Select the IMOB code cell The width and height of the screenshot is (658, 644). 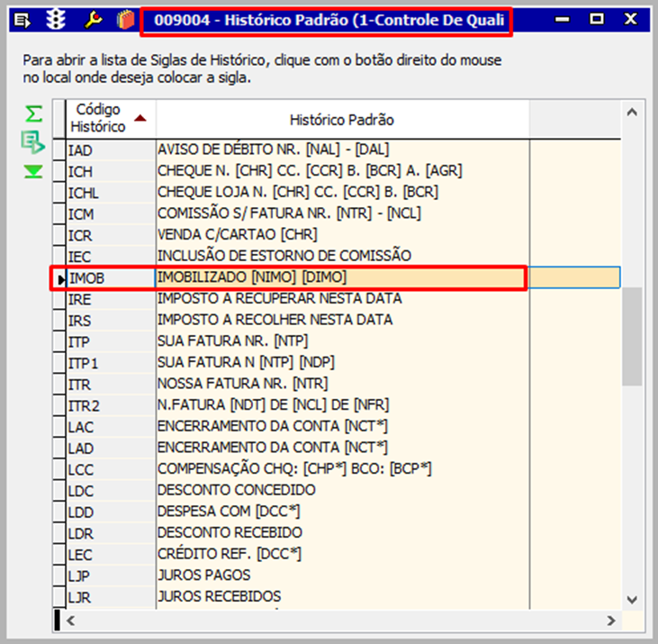pos(111,277)
